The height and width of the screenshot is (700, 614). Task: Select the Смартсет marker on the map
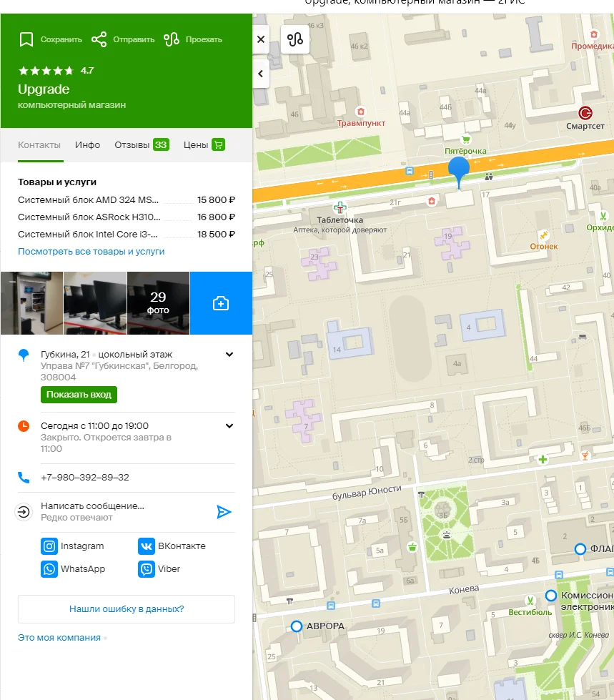[x=585, y=113]
